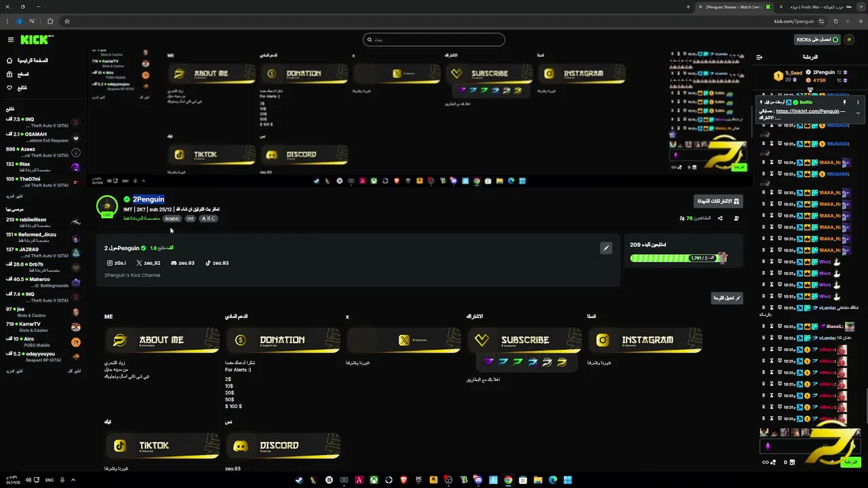
Task: Open the hamburger menu beside Kick logo
Action: [10, 40]
